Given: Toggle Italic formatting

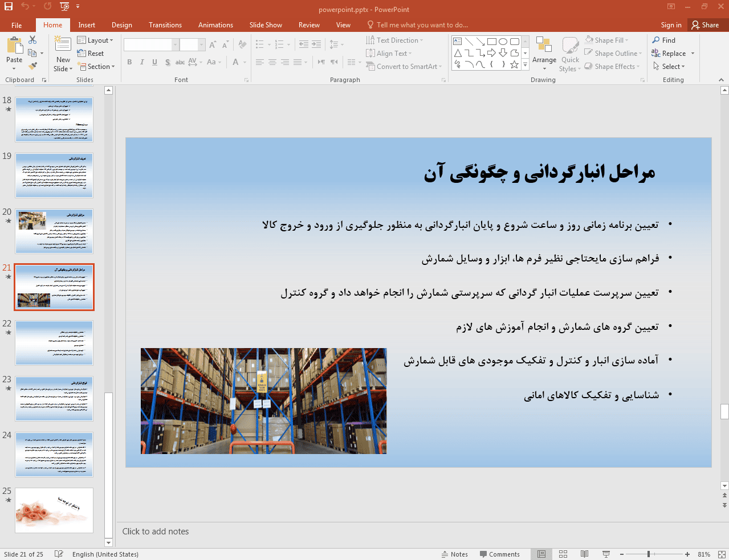Looking at the screenshot, I should tap(142, 62).
